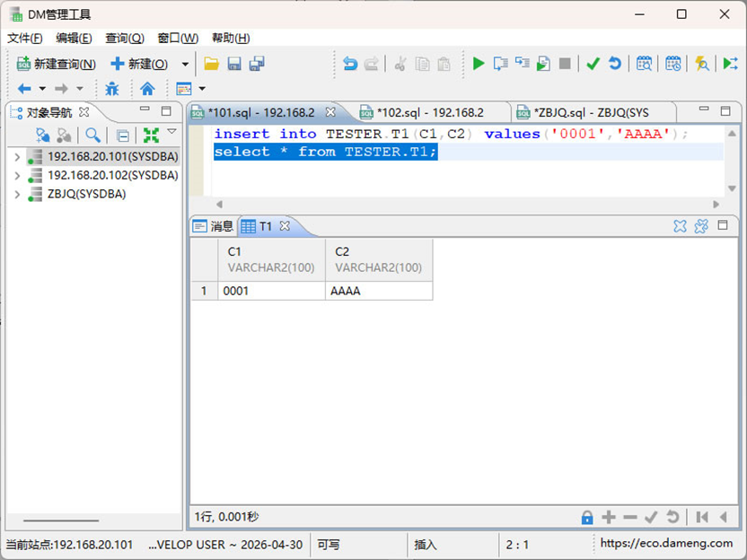Expand the ZBJQ(SYSDBA) tree node
The width and height of the screenshot is (747, 560).
17,194
